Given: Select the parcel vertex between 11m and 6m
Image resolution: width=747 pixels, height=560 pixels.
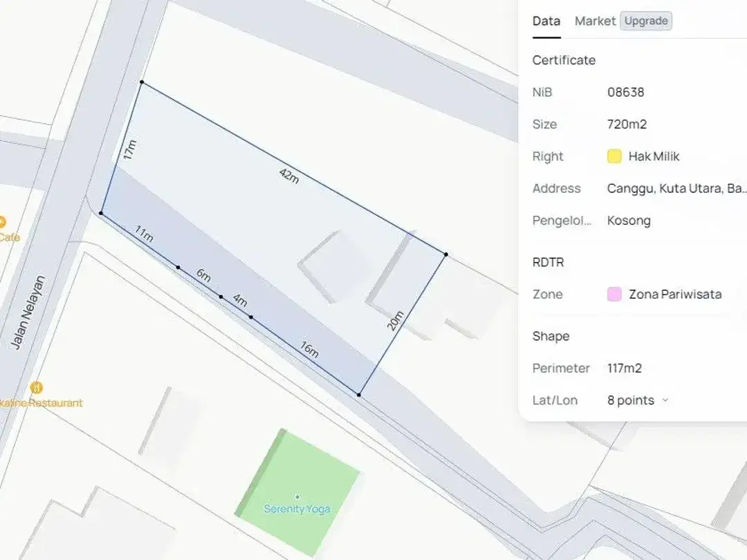Looking at the screenshot, I should click(178, 268).
